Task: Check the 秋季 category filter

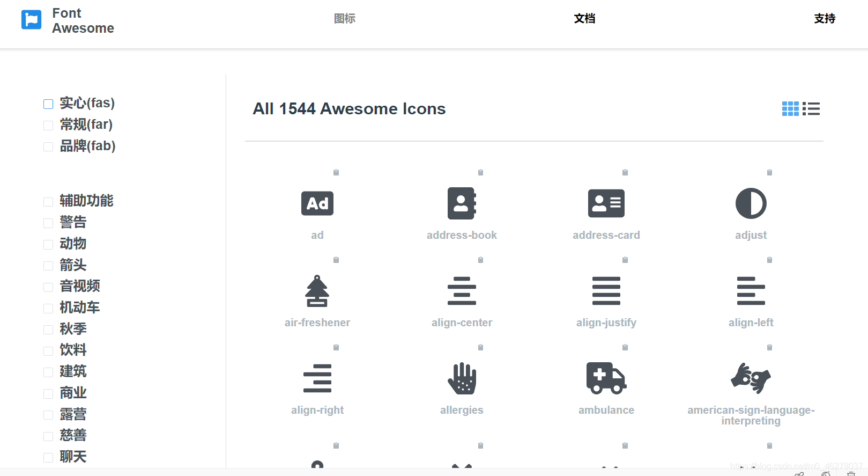Action: point(48,330)
